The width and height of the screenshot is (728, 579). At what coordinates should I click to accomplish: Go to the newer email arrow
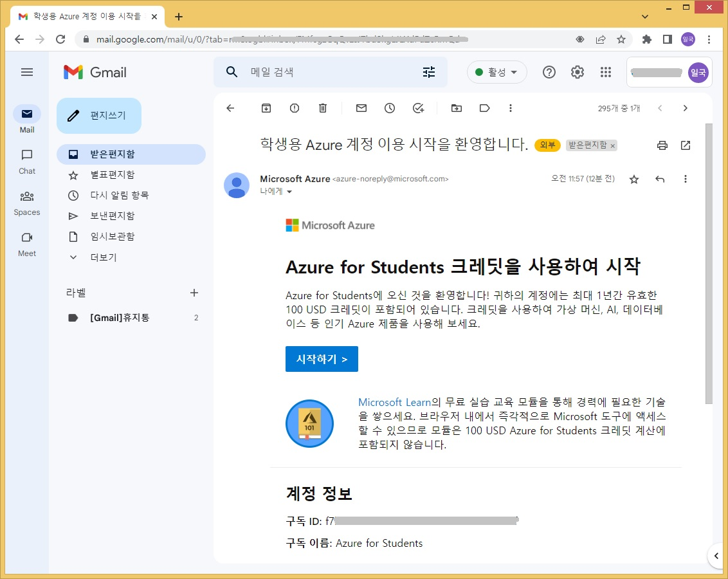(660, 108)
